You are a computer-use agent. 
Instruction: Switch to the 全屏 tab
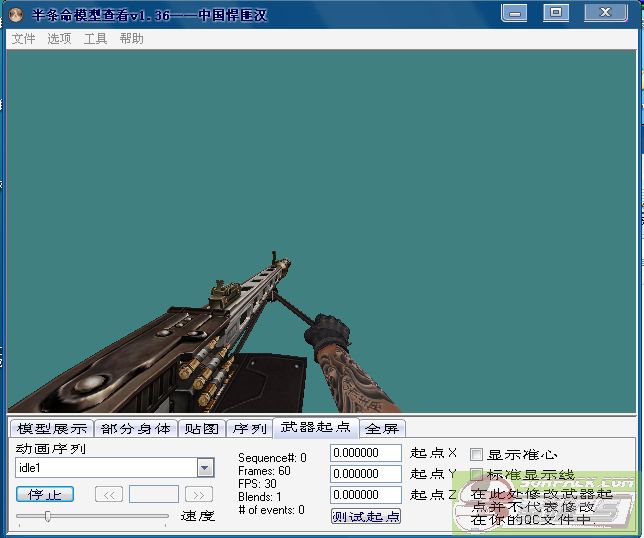[x=381, y=428]
